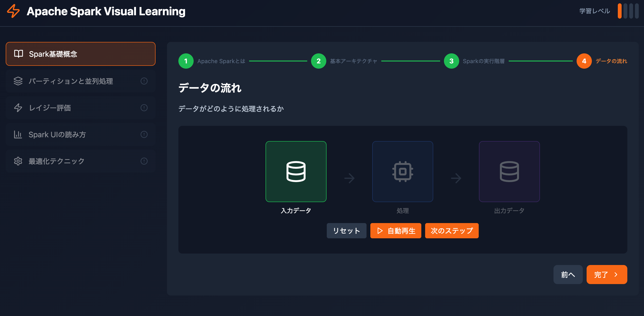Click the 出力データ database icon
This screenshot has height=316, width=644.
pyautogui.click(x=509, y=172)
